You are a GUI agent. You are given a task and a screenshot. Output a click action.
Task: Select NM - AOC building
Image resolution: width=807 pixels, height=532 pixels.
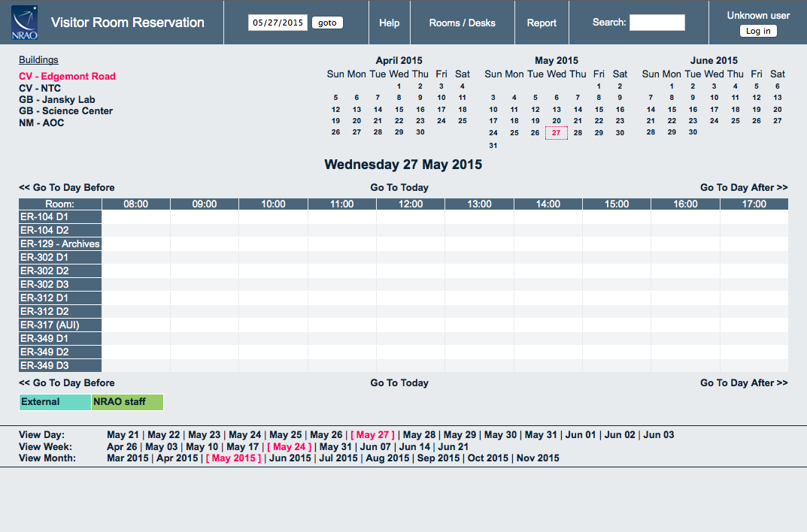tap(41, 122)
